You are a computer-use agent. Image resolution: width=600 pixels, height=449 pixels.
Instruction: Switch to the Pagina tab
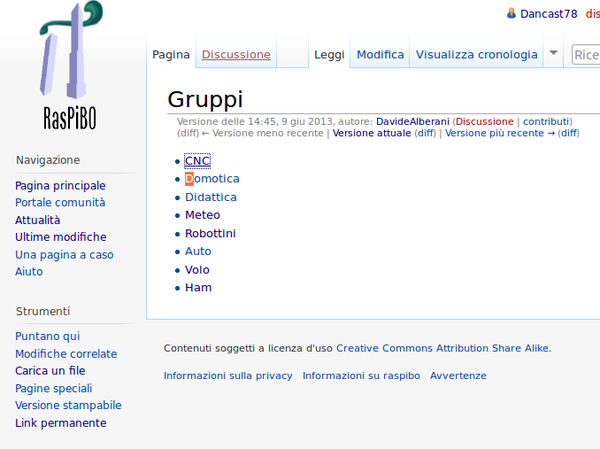[171, 55]
